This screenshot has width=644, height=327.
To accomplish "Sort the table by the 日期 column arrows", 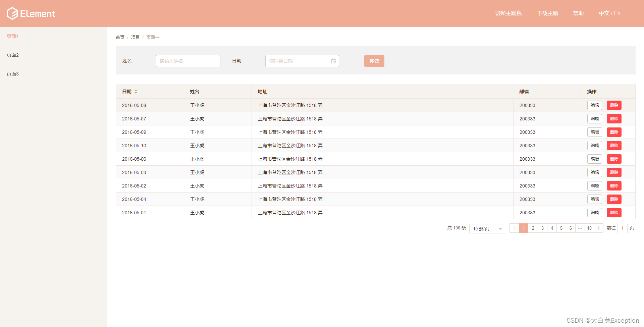I will coord(136,92).
